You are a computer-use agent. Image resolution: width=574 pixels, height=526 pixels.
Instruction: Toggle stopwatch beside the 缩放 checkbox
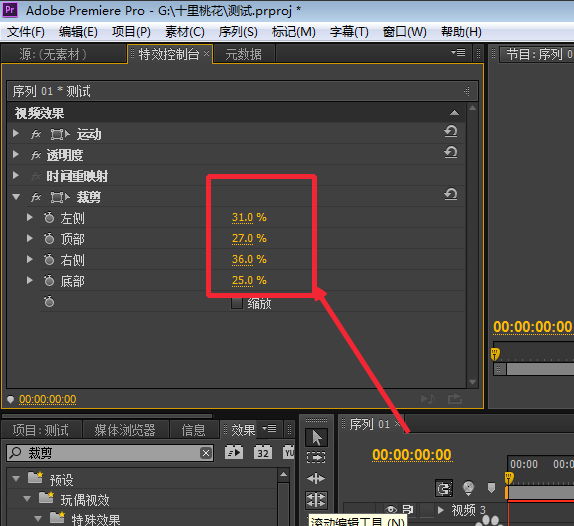pos(49,302)
